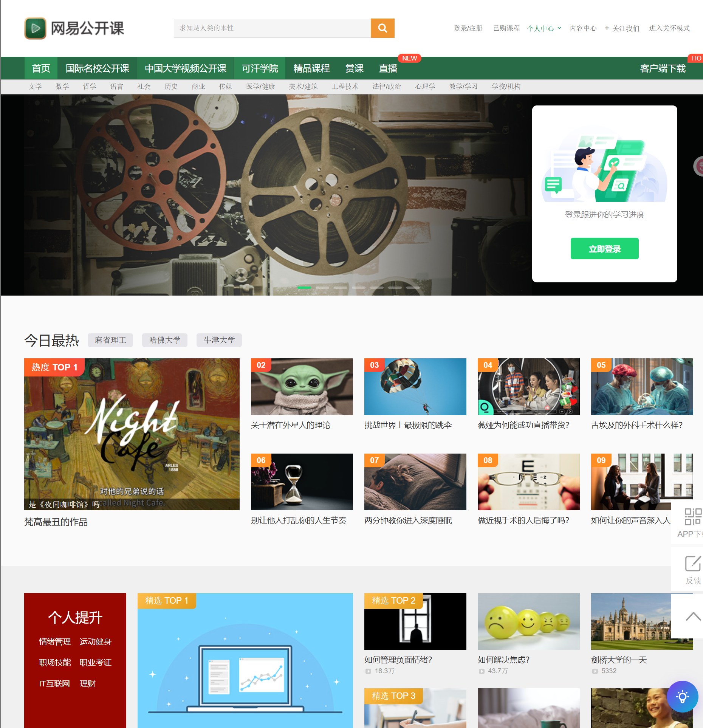The height and width of the screenshot is (728, 703).
Task: Filter hot list by 麻省理工
Action: (x=110, y=340)
